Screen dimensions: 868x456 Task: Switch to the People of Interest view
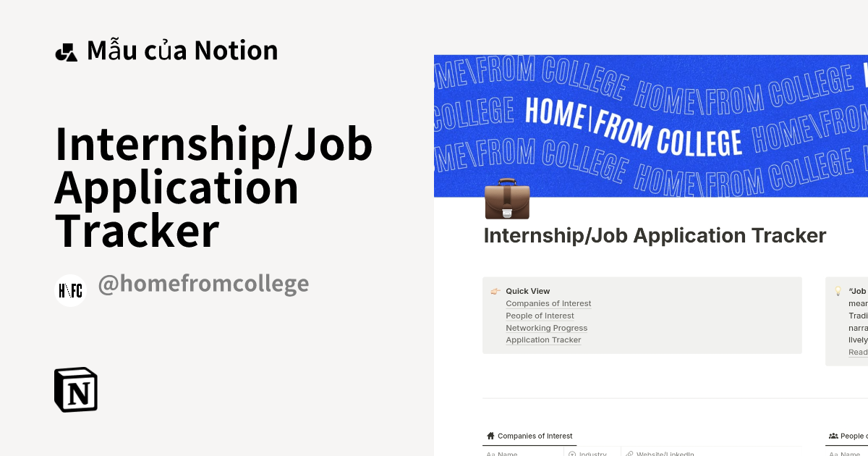click(854, 435)
